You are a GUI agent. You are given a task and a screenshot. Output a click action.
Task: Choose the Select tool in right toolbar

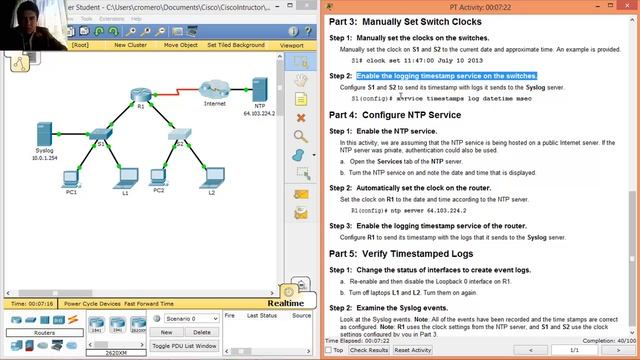(301, 62)
